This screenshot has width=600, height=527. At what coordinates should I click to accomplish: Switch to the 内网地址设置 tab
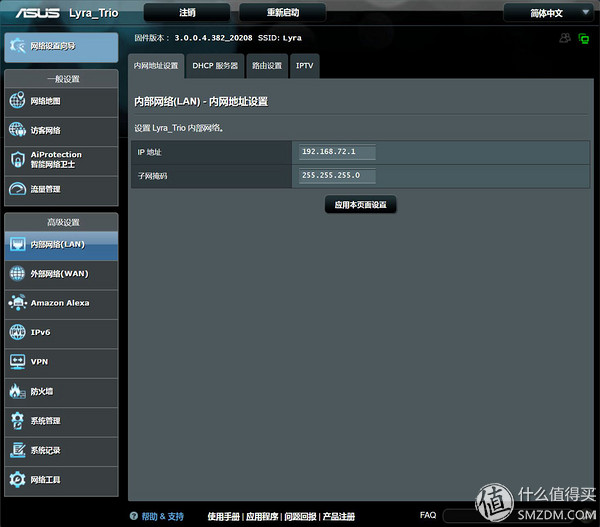(156, 66)
